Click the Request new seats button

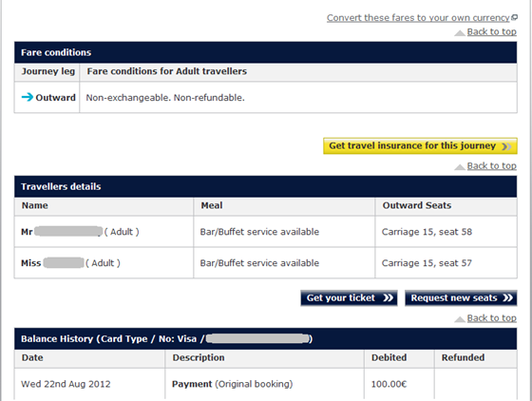461,297
